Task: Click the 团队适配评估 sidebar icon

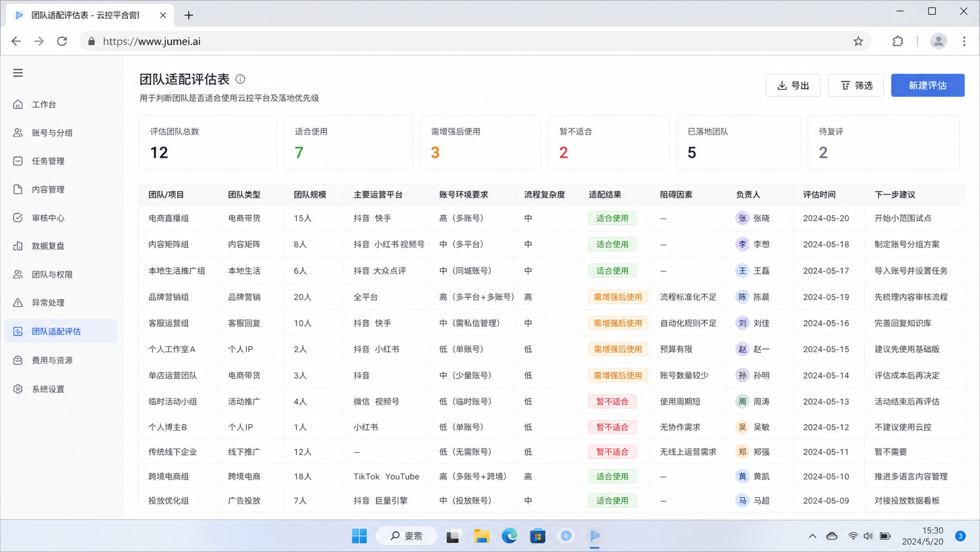Action: 18,331
